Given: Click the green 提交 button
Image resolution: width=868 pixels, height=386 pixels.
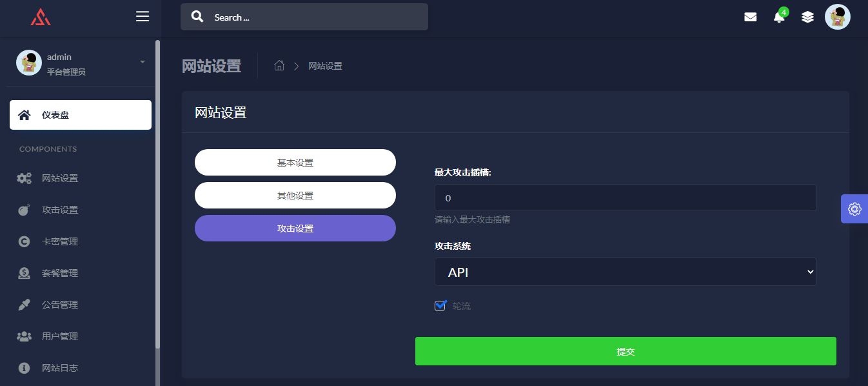Looking at the screenshot, I should coord(626,351).
